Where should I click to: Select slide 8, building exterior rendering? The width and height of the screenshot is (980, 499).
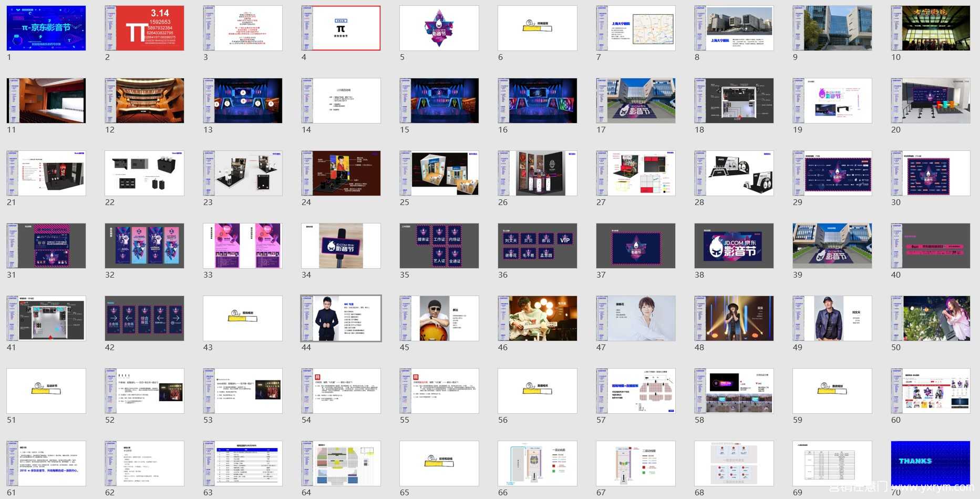(x=734, y=28)
